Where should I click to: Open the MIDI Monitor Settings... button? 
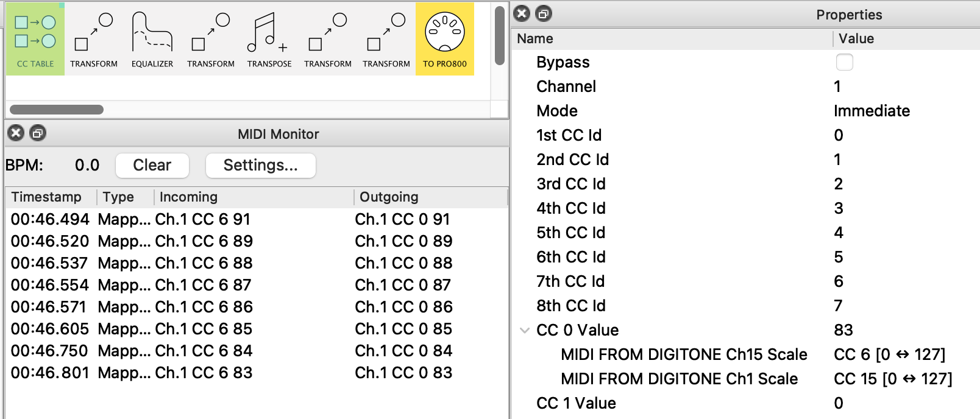pyautogui.click(x=260, y=166)
